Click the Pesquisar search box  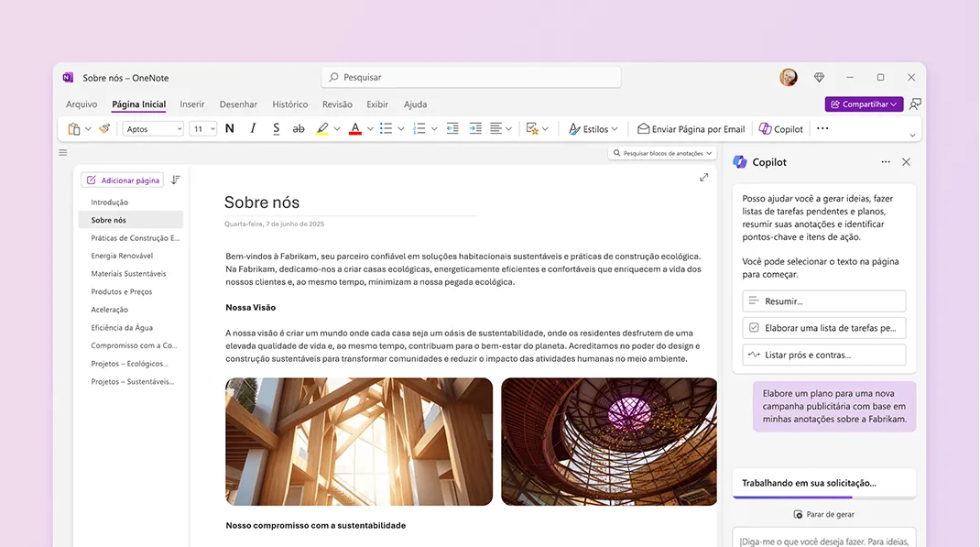(472, 78)
